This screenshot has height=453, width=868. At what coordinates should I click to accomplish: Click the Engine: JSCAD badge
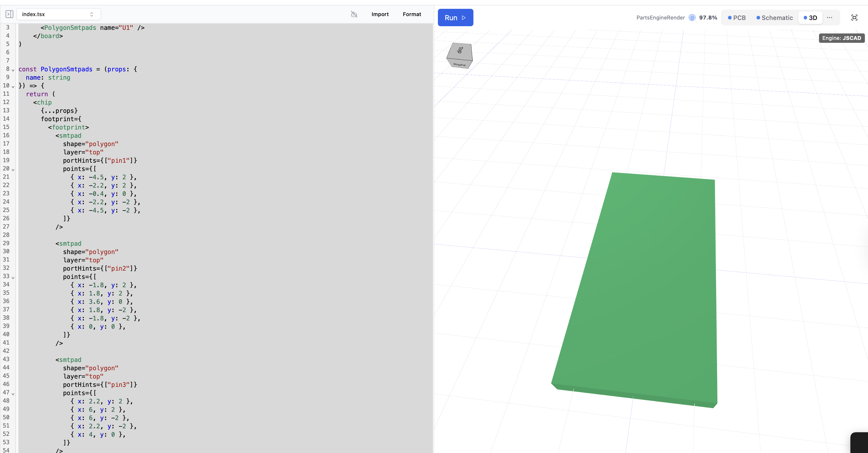click(841, 38)
